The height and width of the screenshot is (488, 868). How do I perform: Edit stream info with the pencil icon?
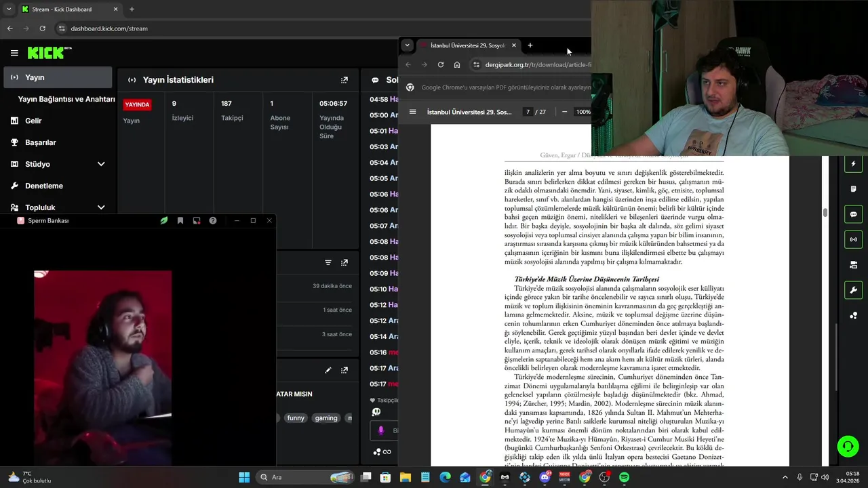click(328, 370)
